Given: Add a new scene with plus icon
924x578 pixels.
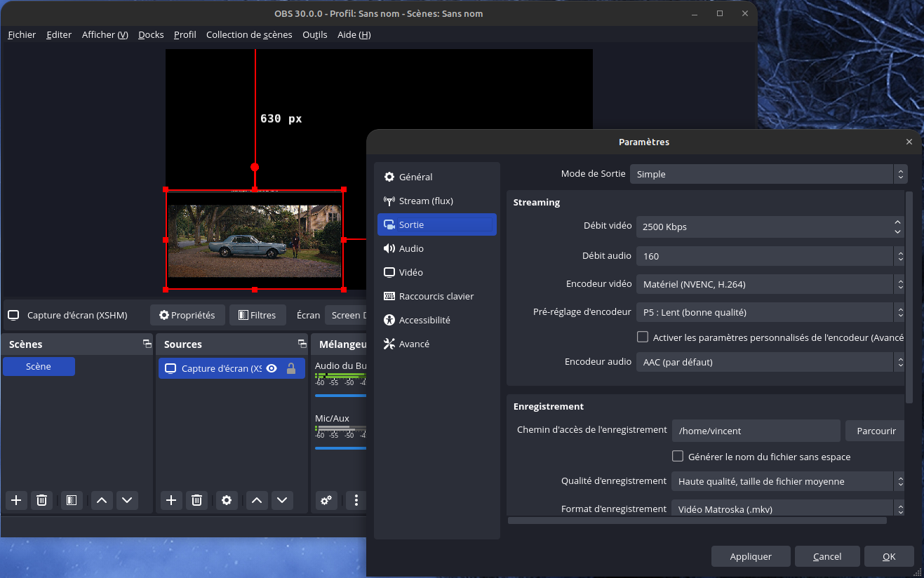Looking at the screenshot, I should [16, 500].
